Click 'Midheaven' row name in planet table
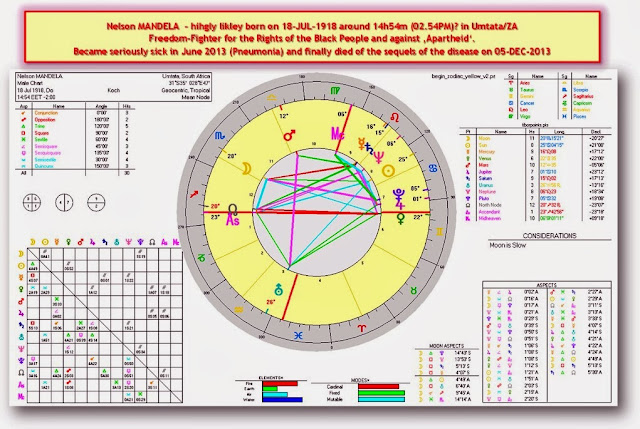The image size is (640, 429). (489, 218)
